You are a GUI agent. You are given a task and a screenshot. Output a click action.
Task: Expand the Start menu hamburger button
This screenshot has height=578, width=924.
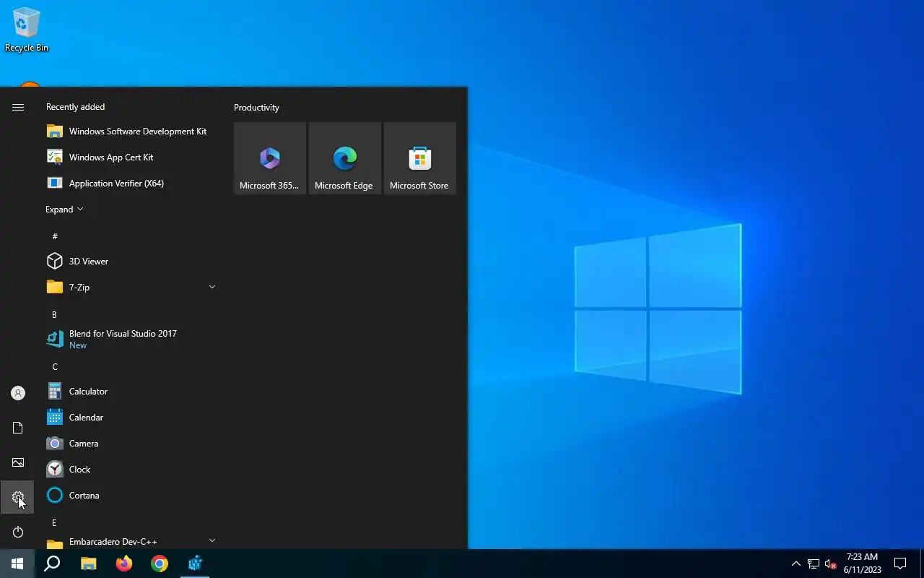tap(18, 107)
